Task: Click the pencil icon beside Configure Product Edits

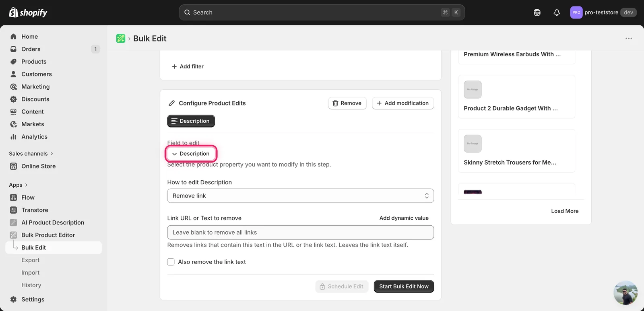Action: pos(172,103)
